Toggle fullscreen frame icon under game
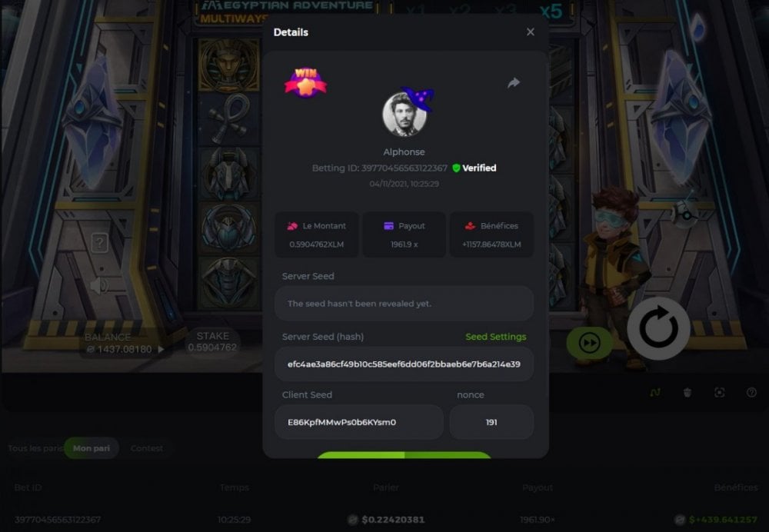The image size is (769, 532). tap(719, 392)
